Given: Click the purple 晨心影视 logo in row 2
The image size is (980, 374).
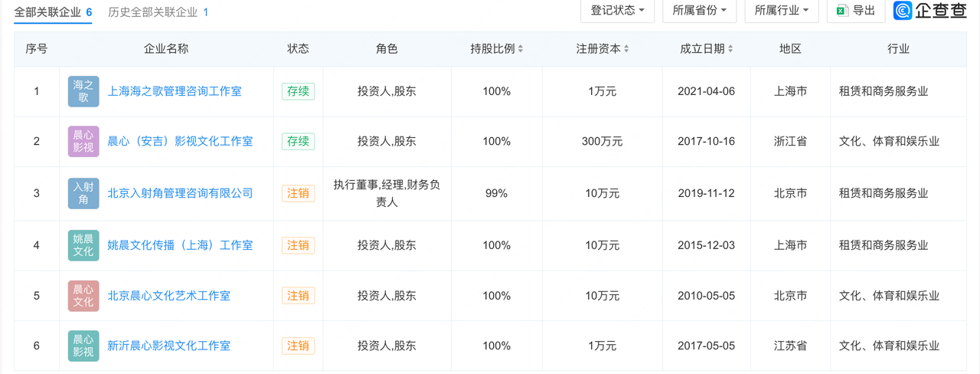Looking at the screenshot, I should (83, 142).
